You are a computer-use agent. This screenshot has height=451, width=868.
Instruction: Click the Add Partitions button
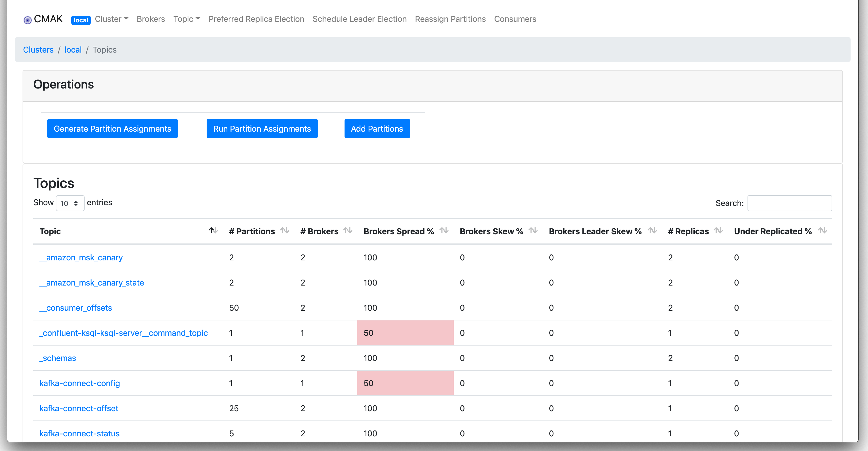(377, 129)
